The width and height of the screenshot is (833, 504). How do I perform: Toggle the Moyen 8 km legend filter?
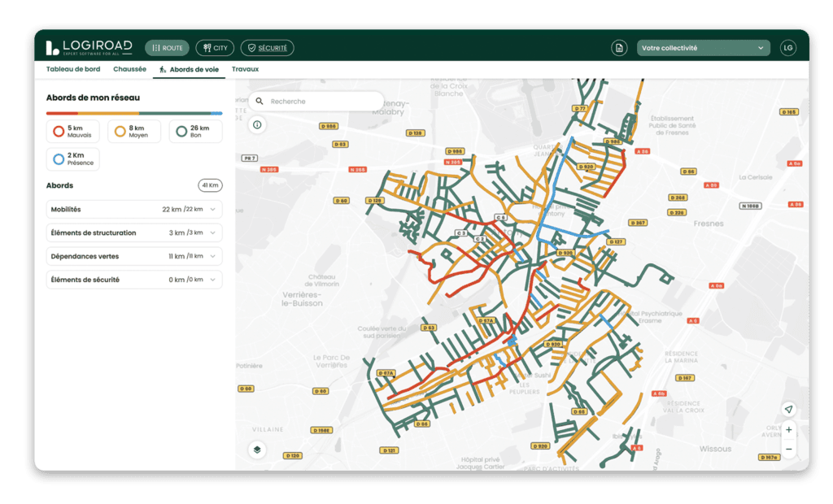[133, 131]
